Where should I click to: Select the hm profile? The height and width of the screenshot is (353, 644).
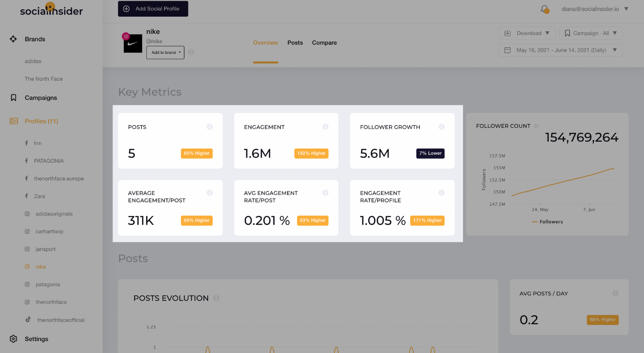pyautogui.click(x=38, y=143)
